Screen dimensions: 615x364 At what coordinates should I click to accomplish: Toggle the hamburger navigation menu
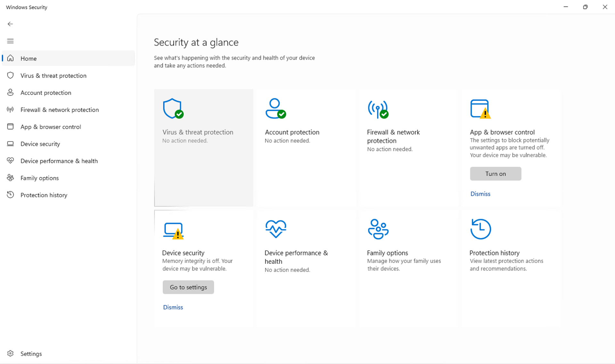pos(10,41)
